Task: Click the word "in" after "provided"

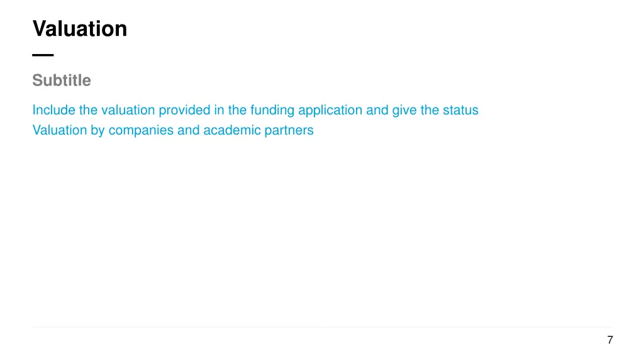Action: click(219, 110)
